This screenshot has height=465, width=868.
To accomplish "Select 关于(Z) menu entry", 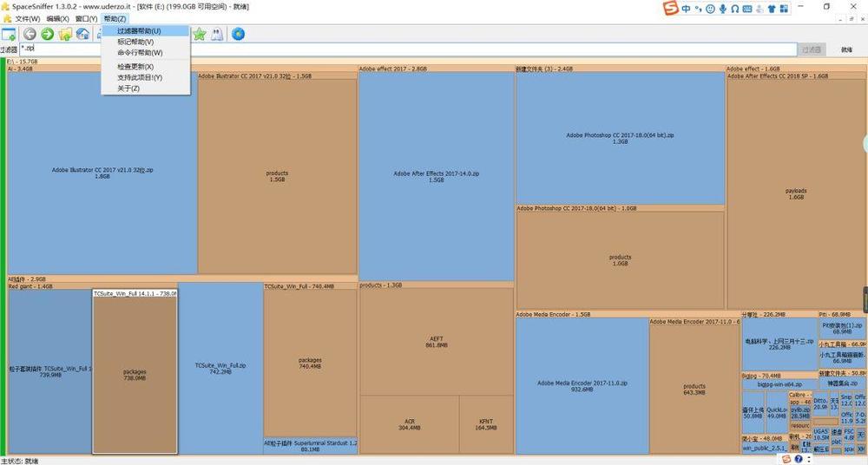I will [146, 88].
